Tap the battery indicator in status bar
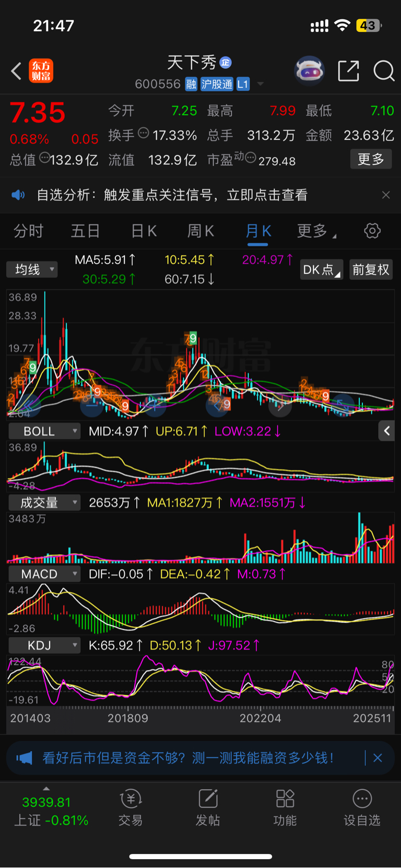 coord(369,26)
